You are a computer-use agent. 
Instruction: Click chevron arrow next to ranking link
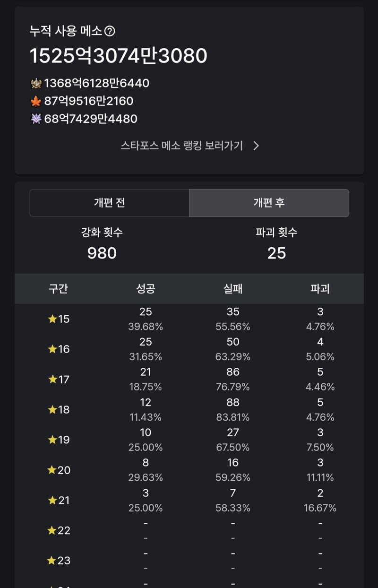(256, 146)
